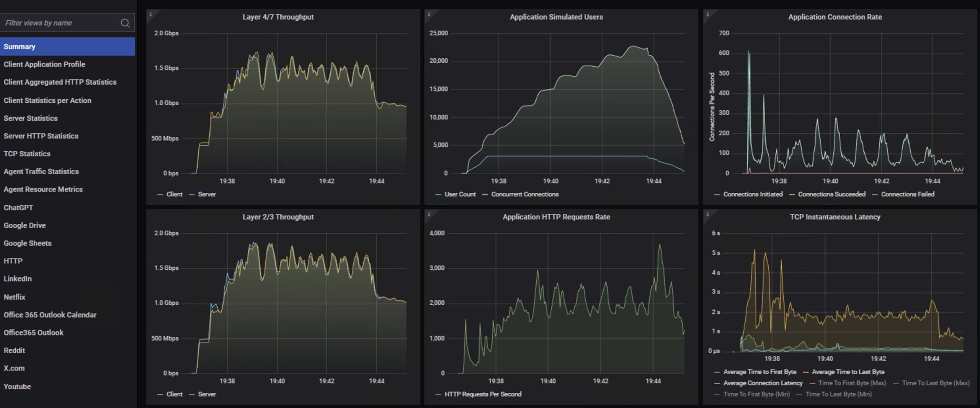Open the Layer 2/3 Throughput panel title menu
Viewport: 980px width, 408px height.
click(278, 217)
